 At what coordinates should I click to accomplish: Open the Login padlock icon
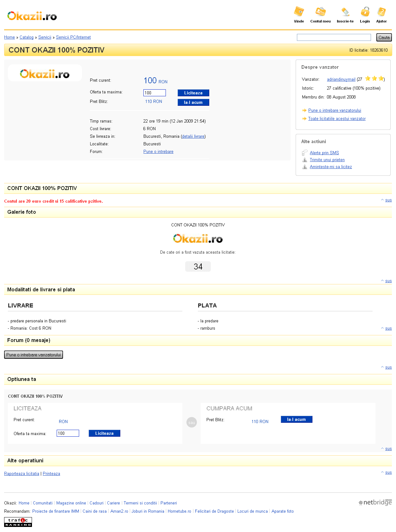tap(365, 12)
